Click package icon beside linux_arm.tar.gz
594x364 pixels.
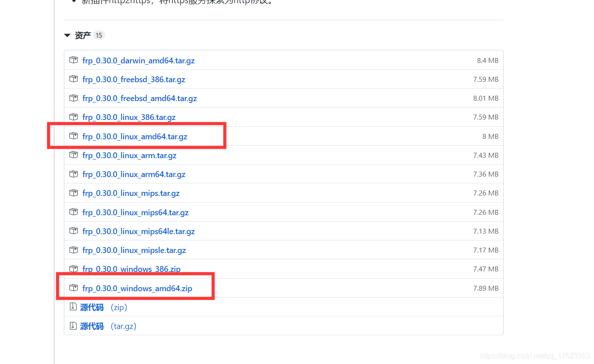pos(73,155)
